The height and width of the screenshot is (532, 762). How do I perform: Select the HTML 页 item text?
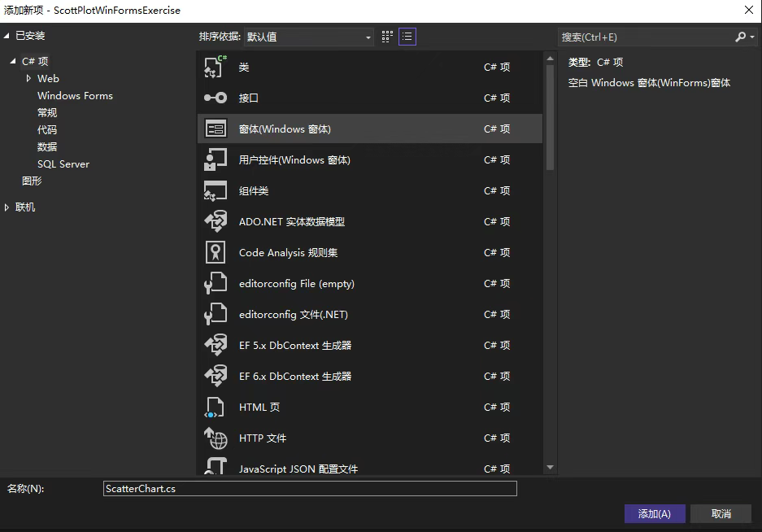pyautogui.click(x=259, y=407)
